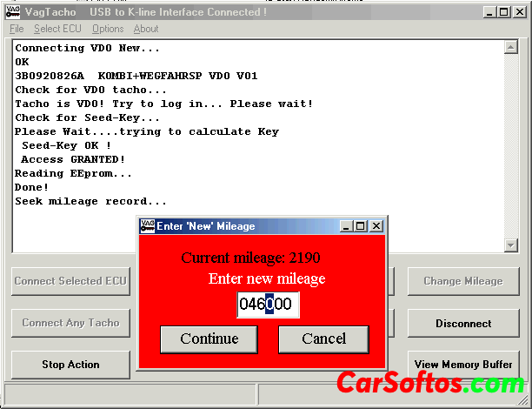Click the Disconnect button
532x409 pixels.
click(462, 323)
